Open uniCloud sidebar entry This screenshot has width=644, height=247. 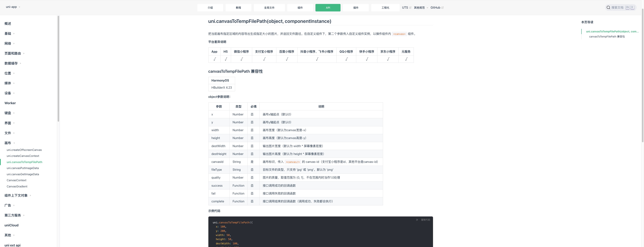11,225
